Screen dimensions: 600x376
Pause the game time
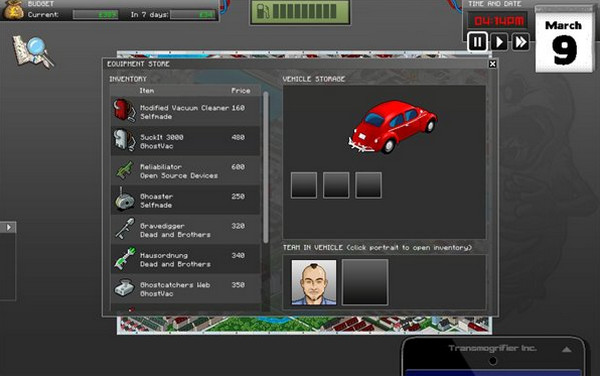pyautogui.click(x=478, y=42)
